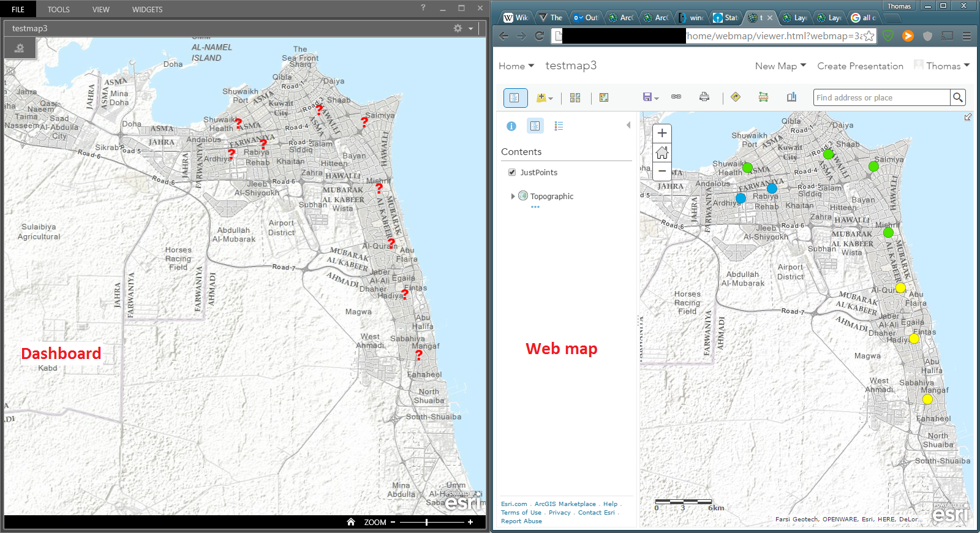980x533 pixels.
Task: Switch to the Outlook browser tab
Action: tap(586, 18)
